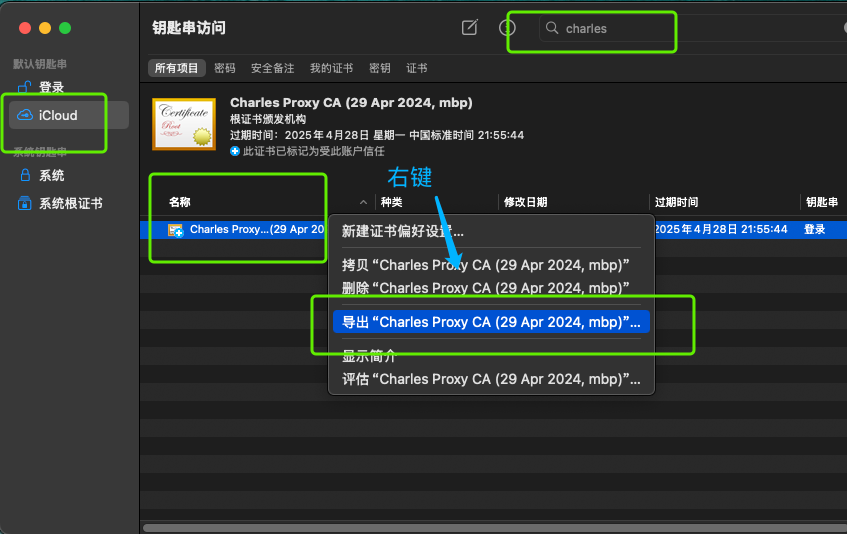Click the certificate icon in Charles Proxy row
The image size is (847, 534).
[x=176, y=230]
